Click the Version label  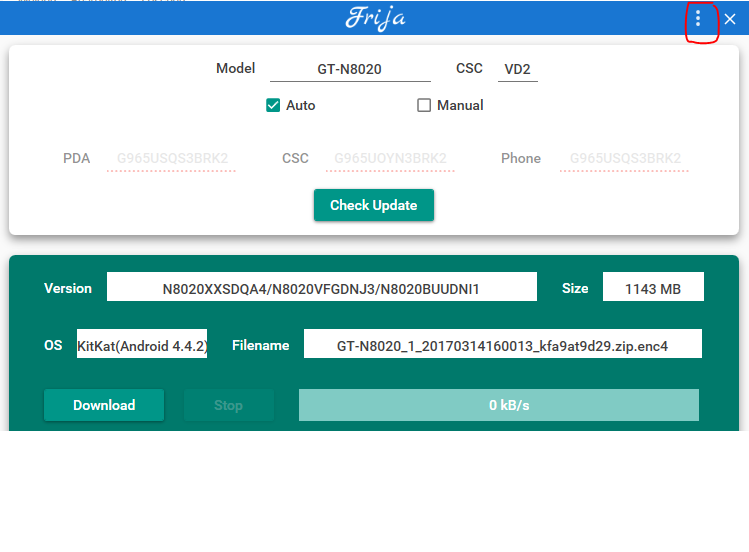(68, 288)
